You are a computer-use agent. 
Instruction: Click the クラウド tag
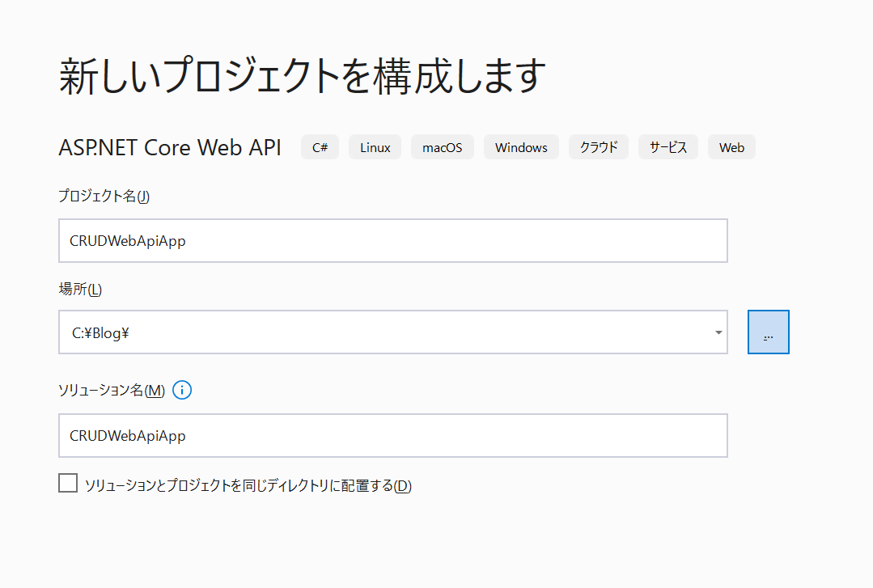pyautogui.click(x=599, y=147)
